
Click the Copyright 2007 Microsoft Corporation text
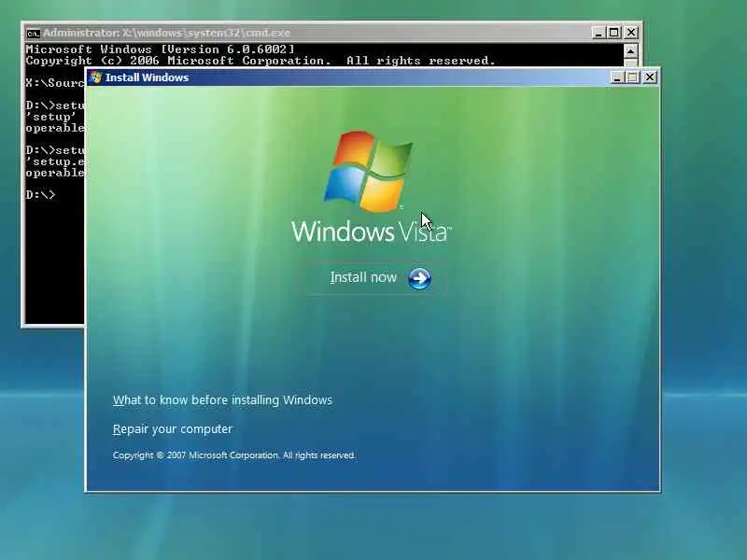(x=234, y=455)
